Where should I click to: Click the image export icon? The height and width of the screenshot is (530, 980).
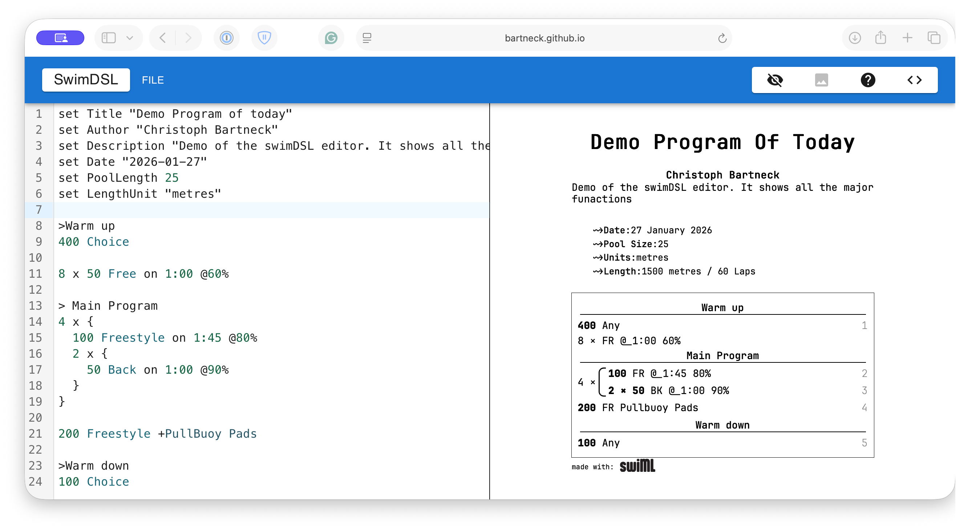pos(821,80)
